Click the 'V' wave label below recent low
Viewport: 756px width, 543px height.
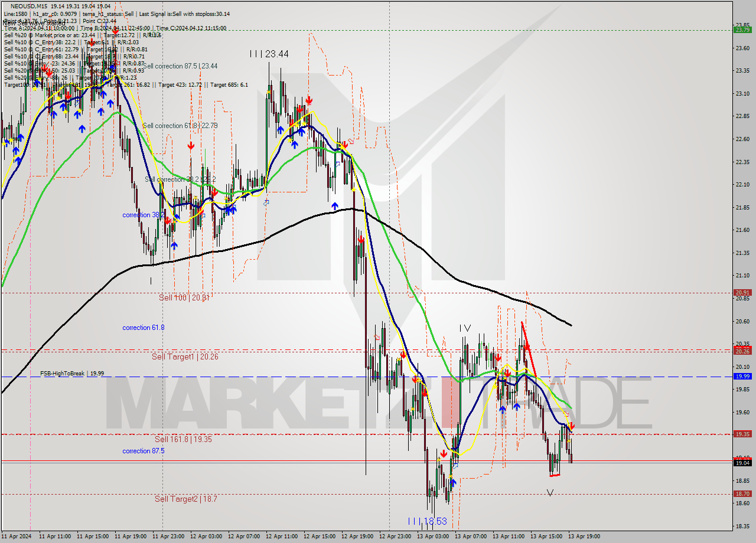(x=550, y=492)
